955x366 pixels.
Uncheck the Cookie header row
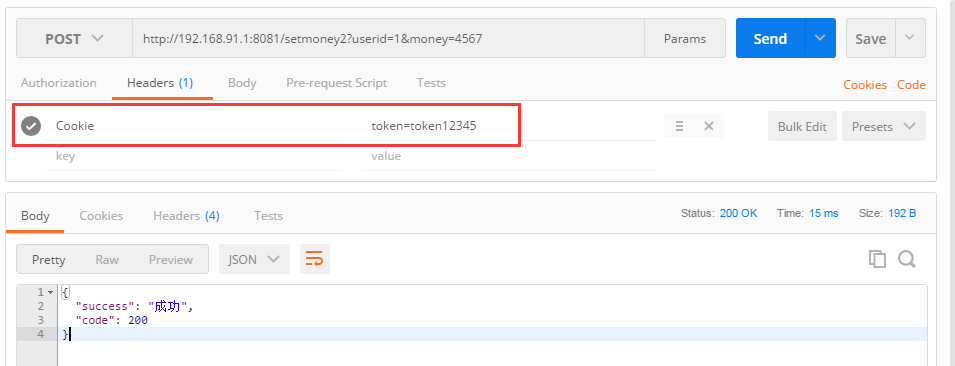31,126
